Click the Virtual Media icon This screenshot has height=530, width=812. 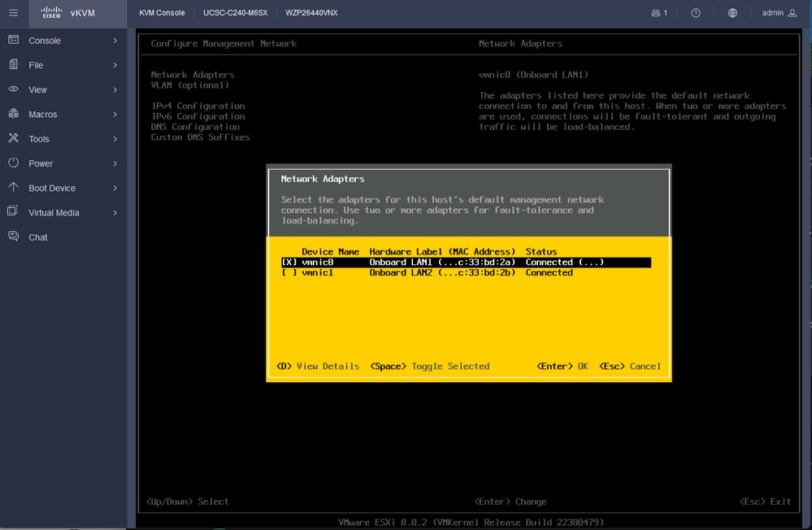13,211
